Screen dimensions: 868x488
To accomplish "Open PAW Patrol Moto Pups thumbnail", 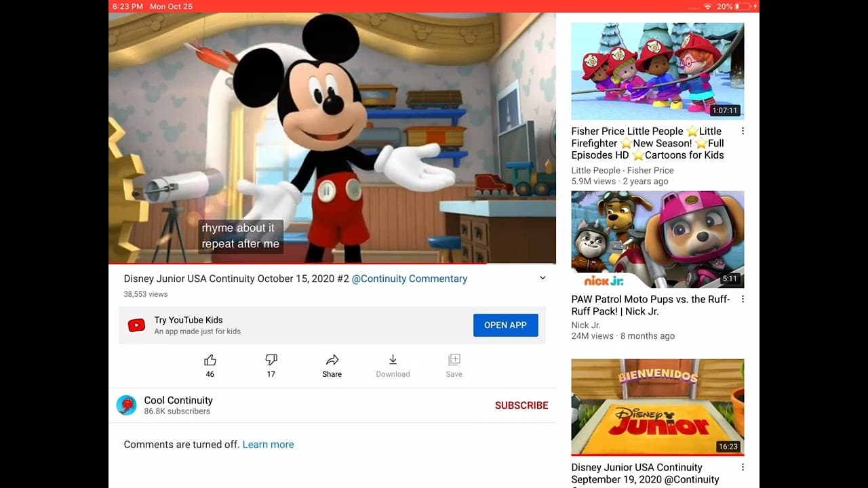I will pyautogui.click(x=658, y=239).
